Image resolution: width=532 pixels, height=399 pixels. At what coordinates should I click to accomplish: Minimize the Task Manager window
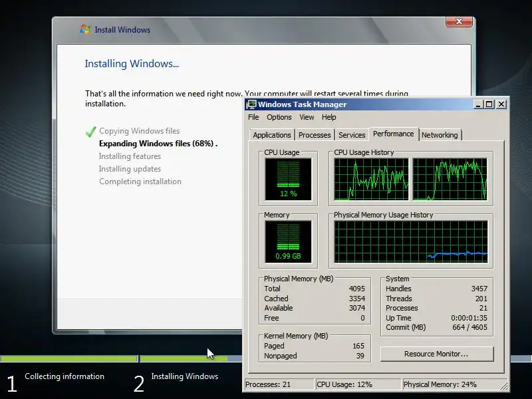point(478,104)
